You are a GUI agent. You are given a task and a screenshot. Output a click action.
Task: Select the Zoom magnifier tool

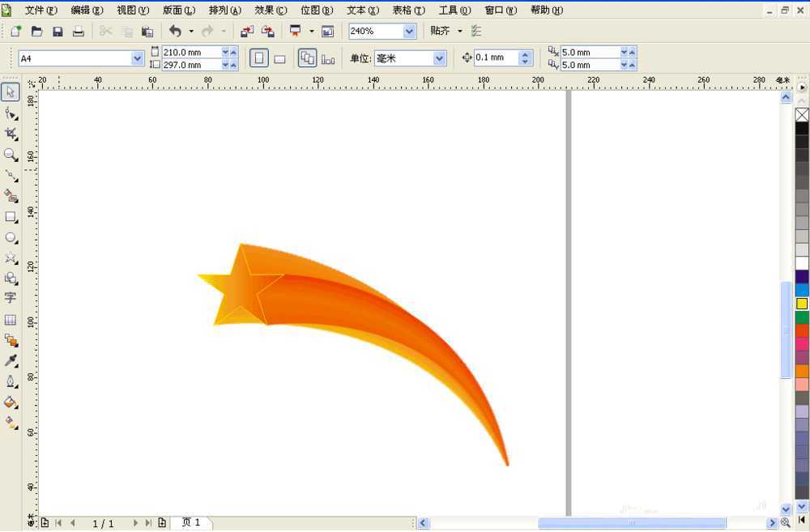tap(11, 154)
